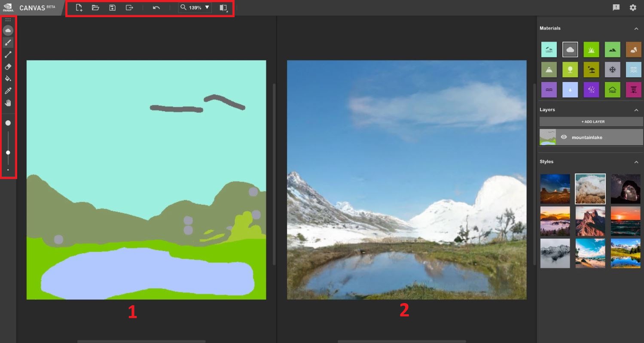Pick the teal sky material with birds

[x=549, y=49]
